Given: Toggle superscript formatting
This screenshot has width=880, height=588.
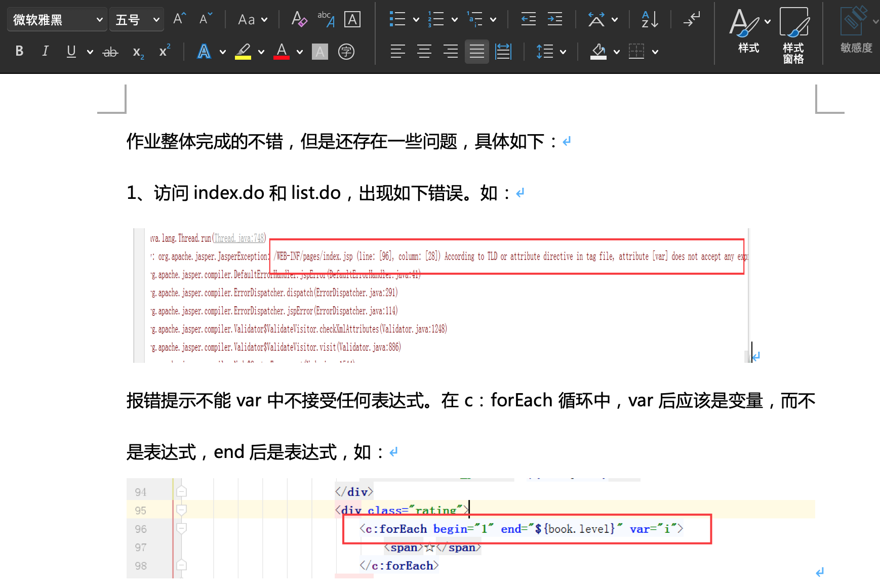Looking at the screenshot, I should tap(165, 51).
